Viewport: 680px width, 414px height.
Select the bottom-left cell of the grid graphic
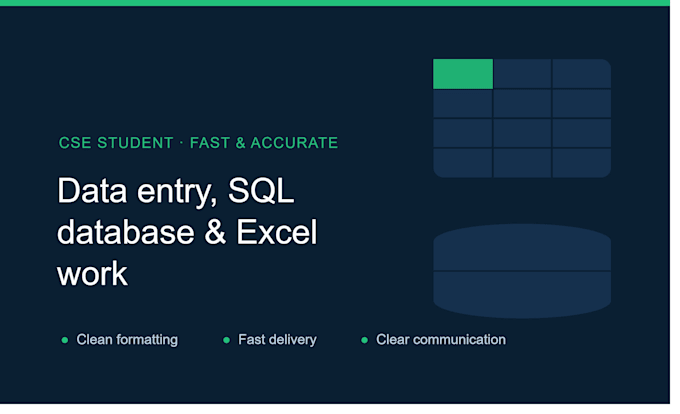tap(463, 163)
